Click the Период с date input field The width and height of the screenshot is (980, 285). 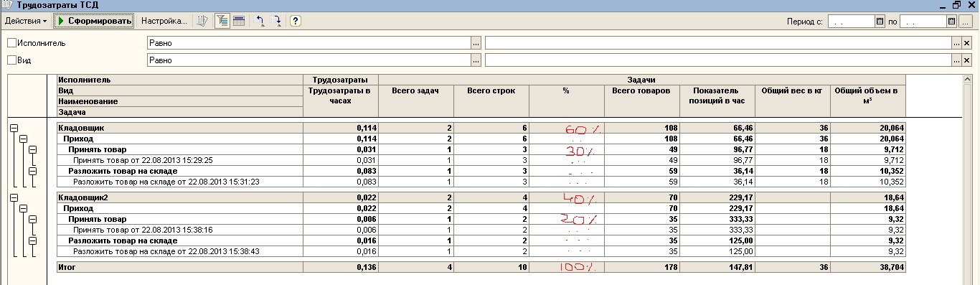[851, 22]
